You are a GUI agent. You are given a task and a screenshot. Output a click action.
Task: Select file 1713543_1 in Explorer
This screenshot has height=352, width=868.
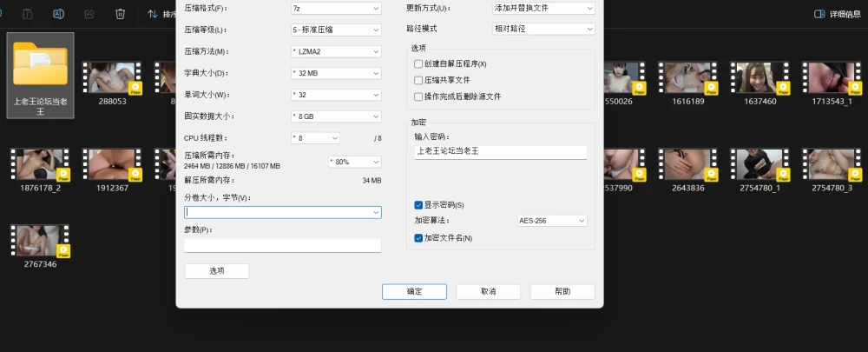tap(832, 83)
